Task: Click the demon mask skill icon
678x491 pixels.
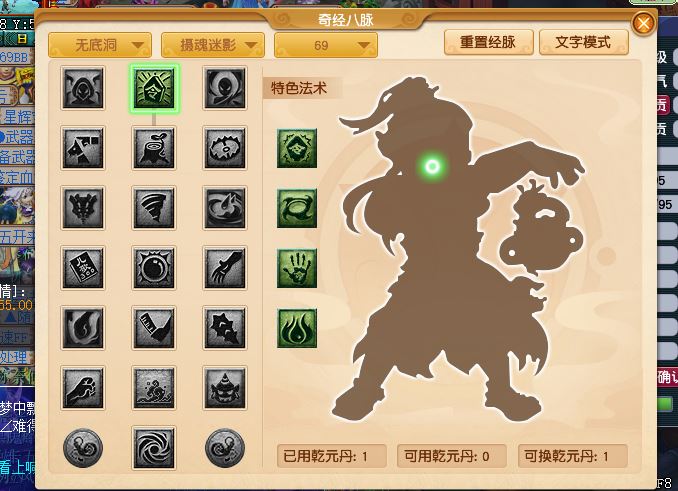Action: coord(225,388)
